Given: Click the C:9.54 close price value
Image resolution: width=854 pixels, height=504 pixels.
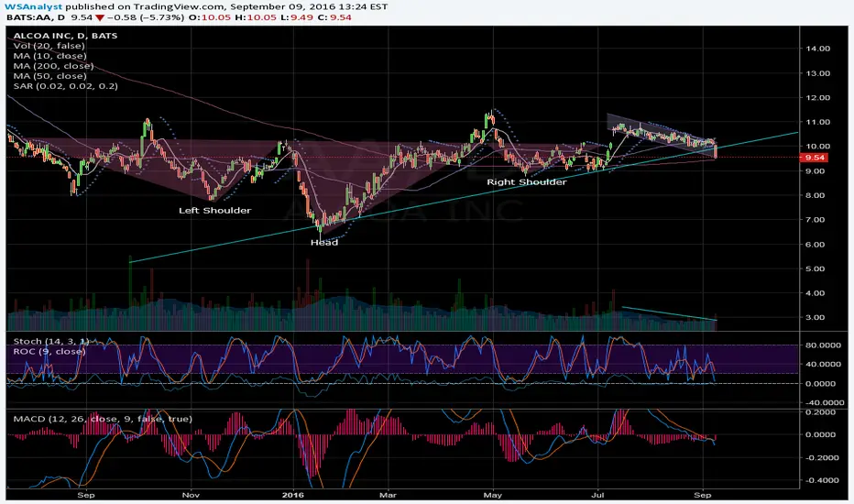Looking at the screenshot, I should (x=335, y=17).
